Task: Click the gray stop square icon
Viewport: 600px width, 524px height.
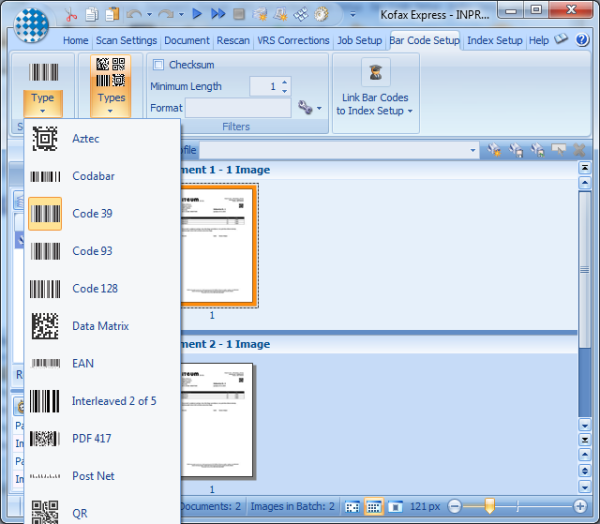Action: coord(239,15)
